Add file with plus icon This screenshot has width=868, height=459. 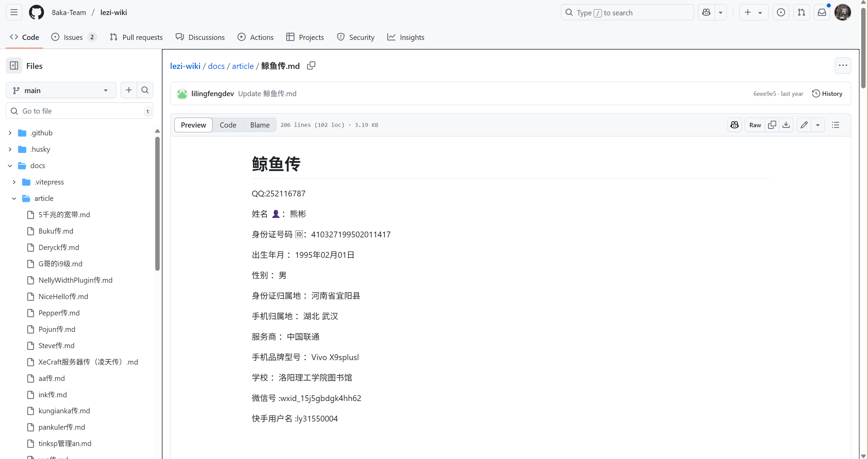click(x=129, y=90)
